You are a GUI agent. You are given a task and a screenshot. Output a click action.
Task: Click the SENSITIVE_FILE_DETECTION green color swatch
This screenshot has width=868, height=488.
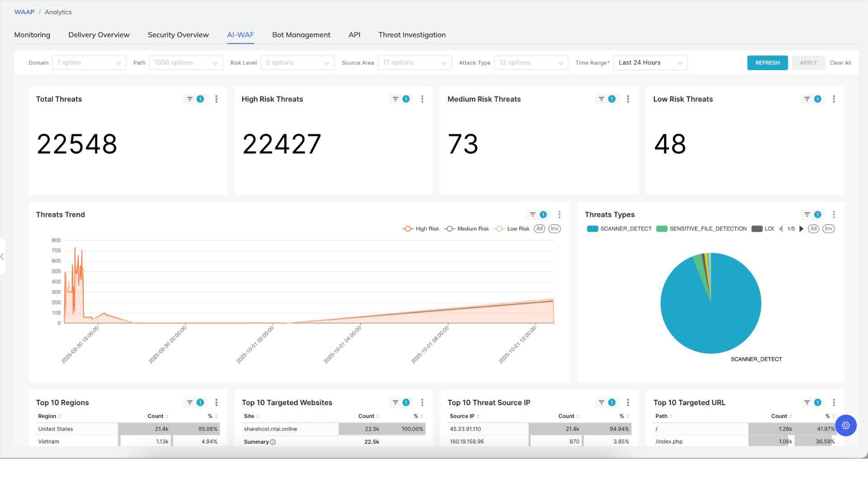click(x=661, y=229)
